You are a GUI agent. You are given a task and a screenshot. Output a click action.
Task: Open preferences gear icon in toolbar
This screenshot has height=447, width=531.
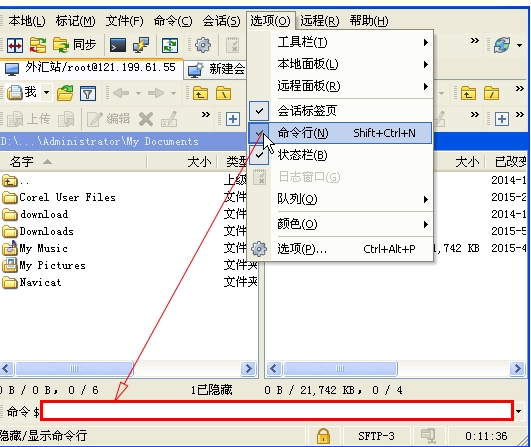203,45
